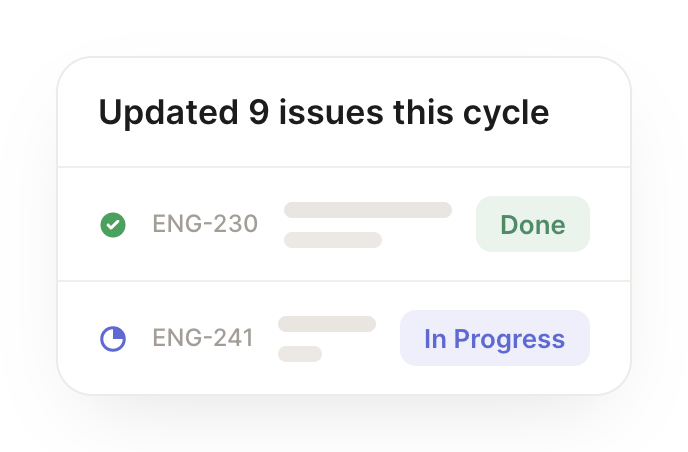Viewport: 688px width, 452px height.
Task: Click the green checkmark done status icon
Action: 113,225
